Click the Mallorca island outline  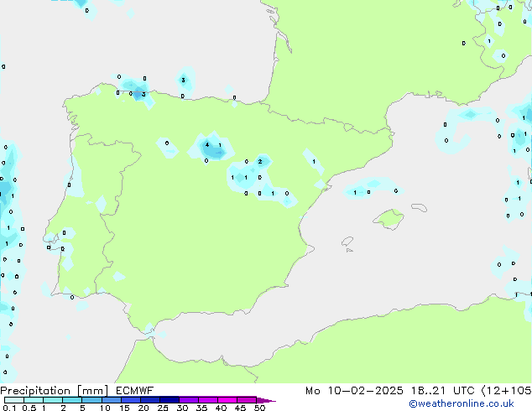click(389, 219)
